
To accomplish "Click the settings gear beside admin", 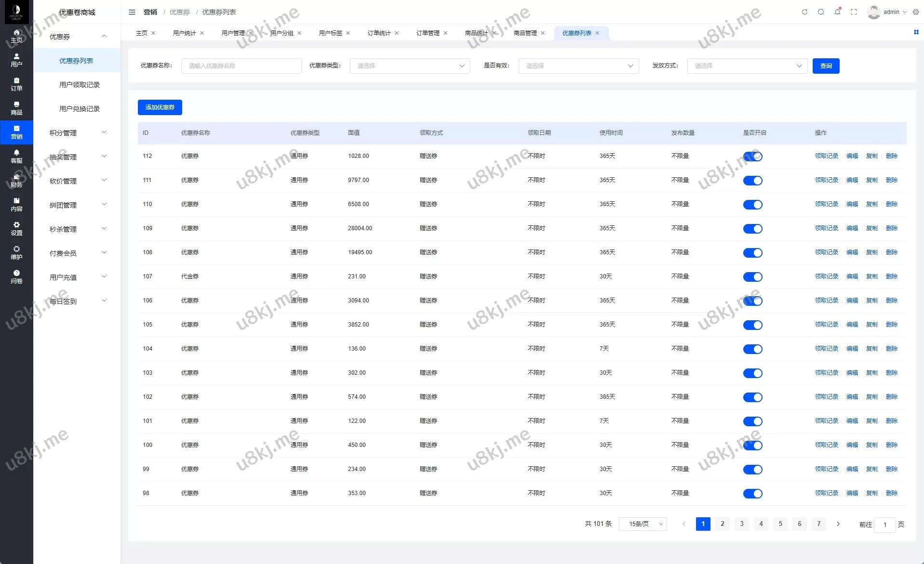I will pos(916,12).
